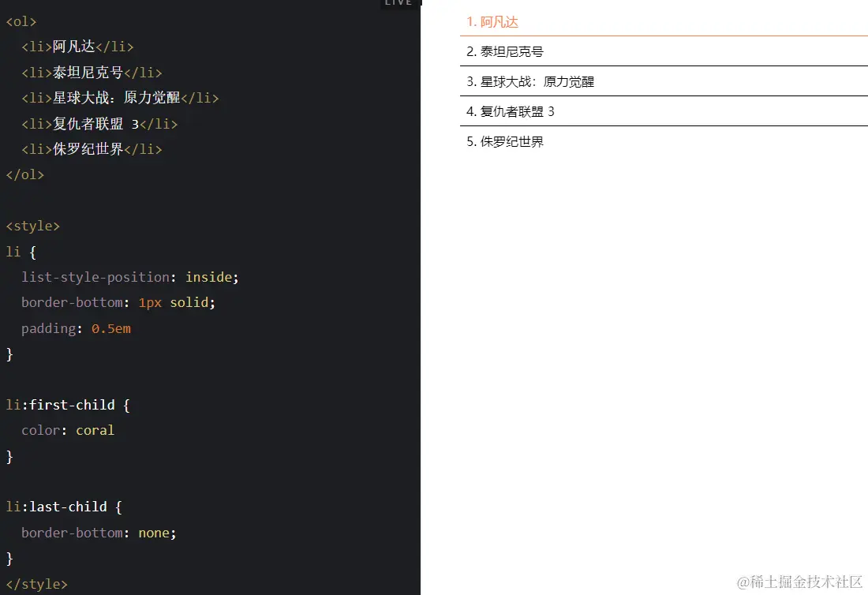Screen dimensions: 868x595
Task: Click the coral color value
Action: coord(95,430)
